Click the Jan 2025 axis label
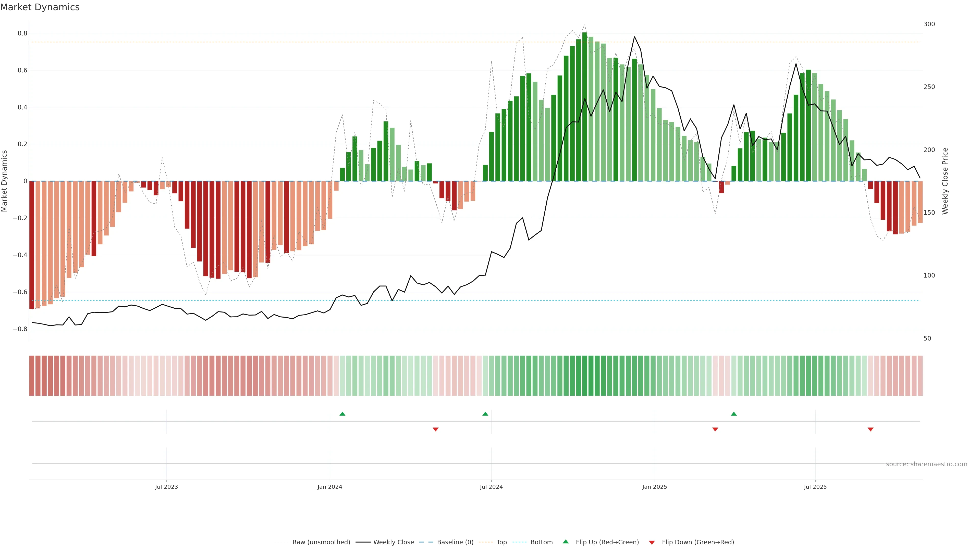Viewport: 980px width, 551px height. 654,487
